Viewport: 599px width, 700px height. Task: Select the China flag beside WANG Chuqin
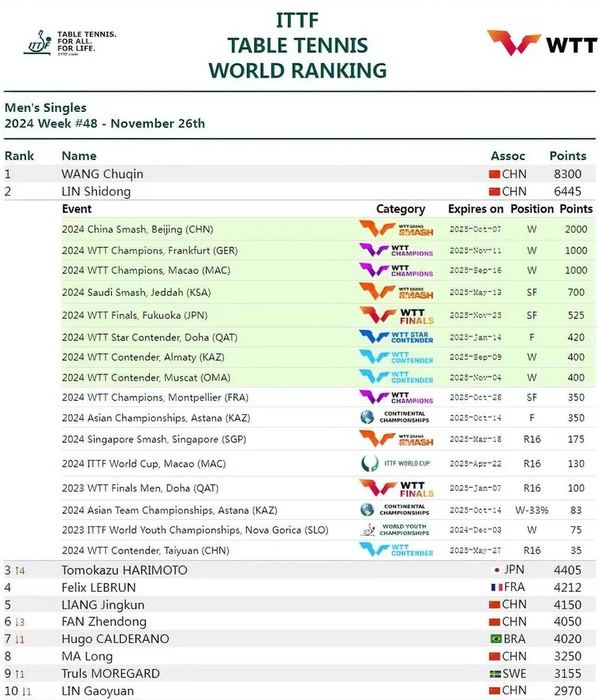pyautogui.click(x=494, y=175)
